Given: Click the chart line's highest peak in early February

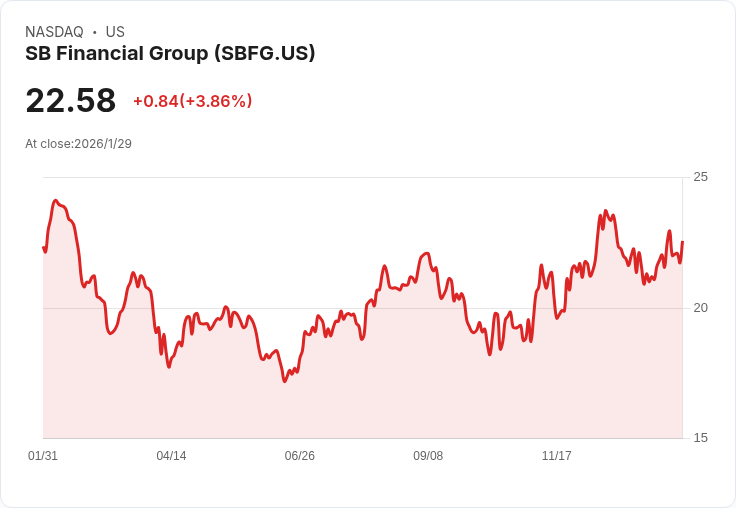Looking at the screenshot, I should pos(56,201).
